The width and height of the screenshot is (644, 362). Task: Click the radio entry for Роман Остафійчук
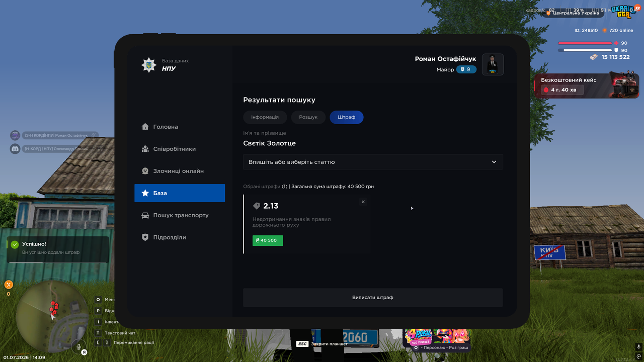(59, 135)
